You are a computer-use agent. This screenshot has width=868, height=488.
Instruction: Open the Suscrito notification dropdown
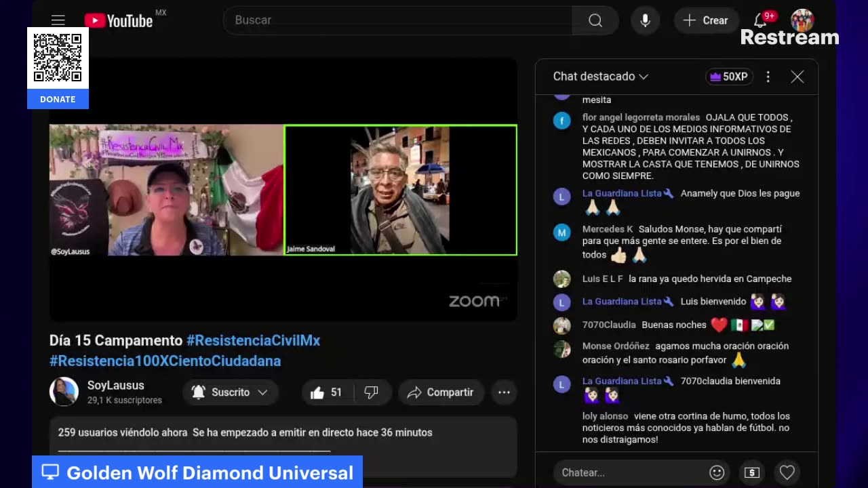[x=229, y=392]
